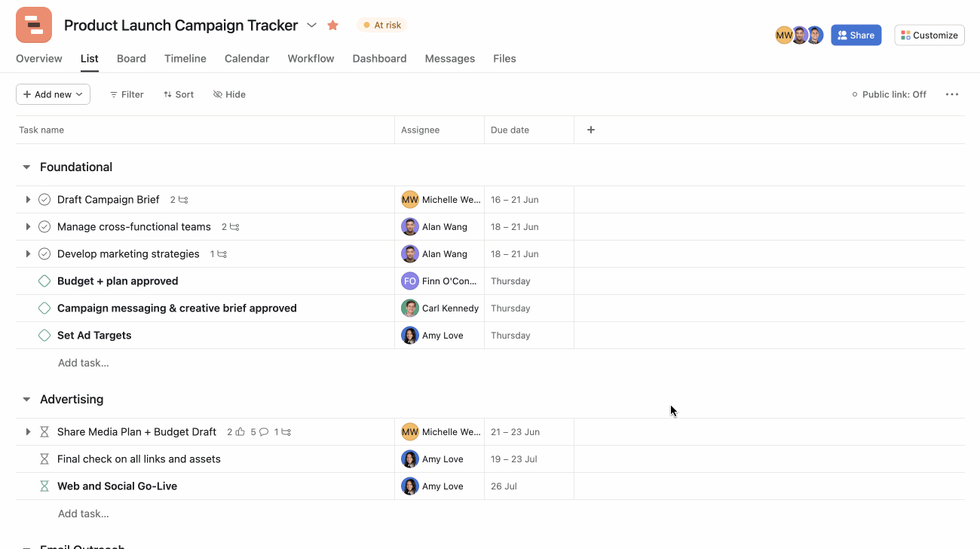Screen dimensions: 980x549
Task: Mark Manage cross-functional teams complete
Action: 44,226
